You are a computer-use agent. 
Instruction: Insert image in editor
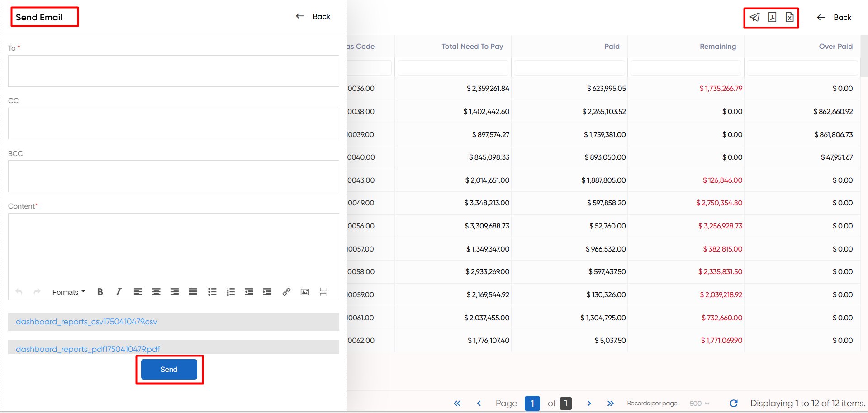[305, 292]
